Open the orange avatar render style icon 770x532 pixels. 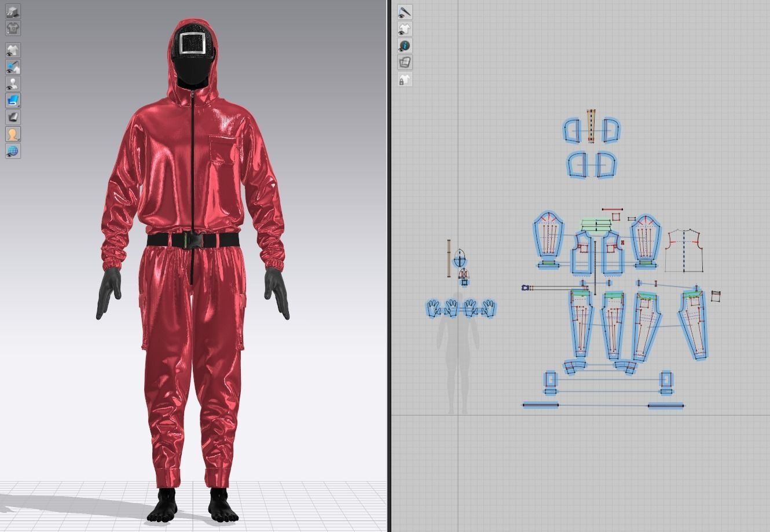[13, 134]
